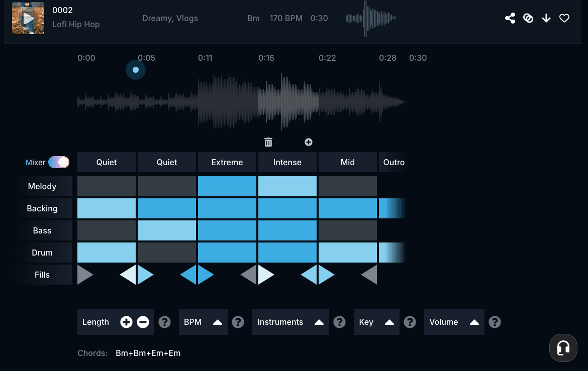588x371 pixels.
Task: Open help for BPM setting
Action: point(238,322)
